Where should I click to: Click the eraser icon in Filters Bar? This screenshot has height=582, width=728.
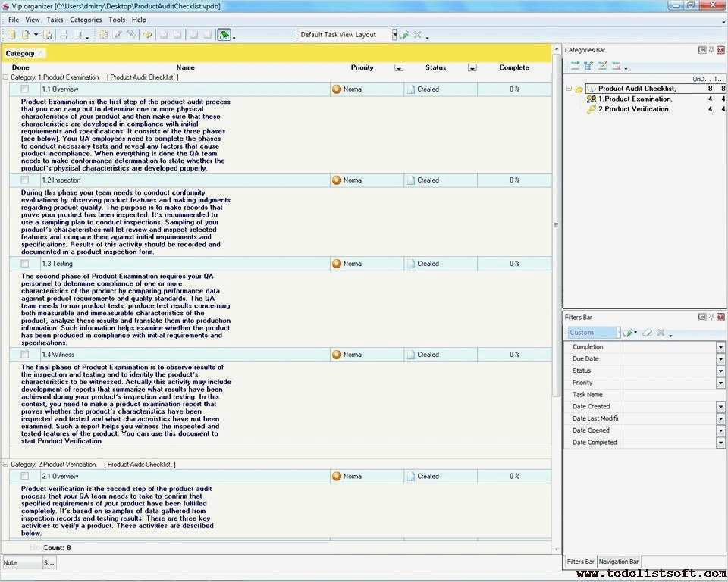[647, 333]
